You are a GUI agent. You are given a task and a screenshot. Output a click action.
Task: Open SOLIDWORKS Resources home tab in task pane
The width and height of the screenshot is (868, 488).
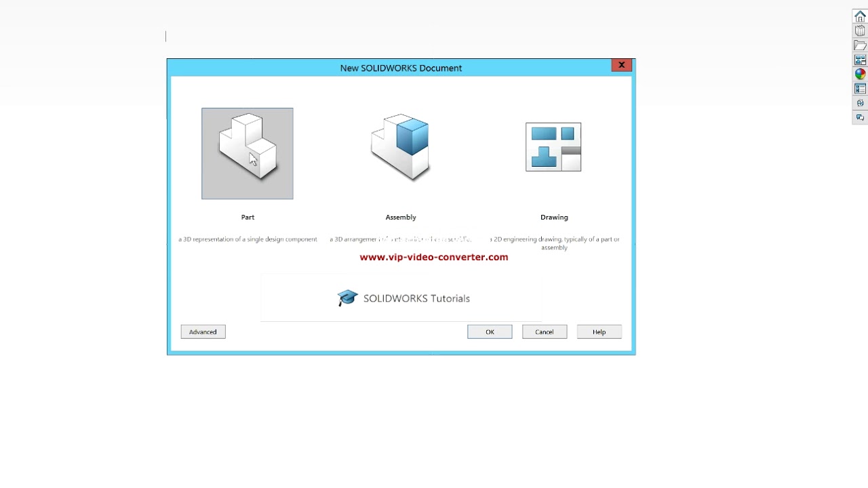coord(860,17)
